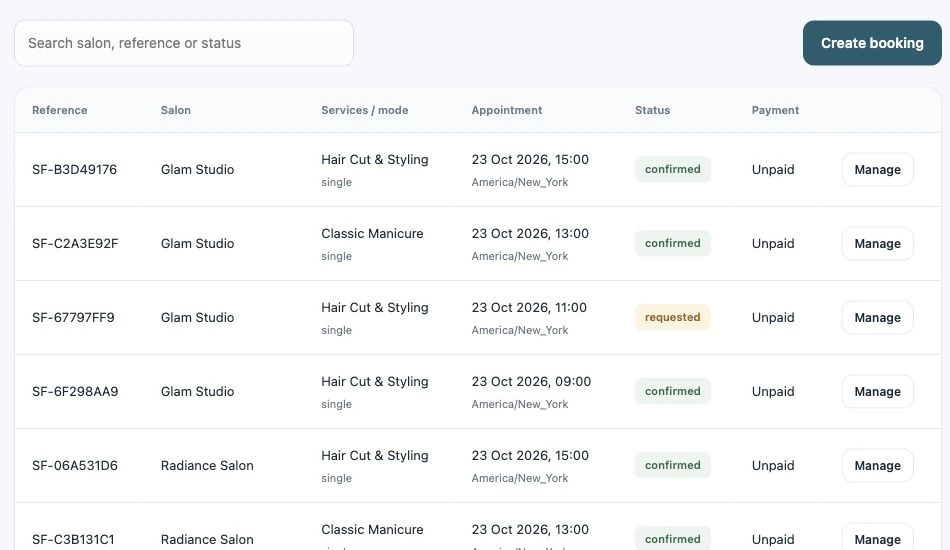Manage booking SF-B3D49176
Image resolution: width=950 pixels, height=550 pixels.
[x=877, y=170]
